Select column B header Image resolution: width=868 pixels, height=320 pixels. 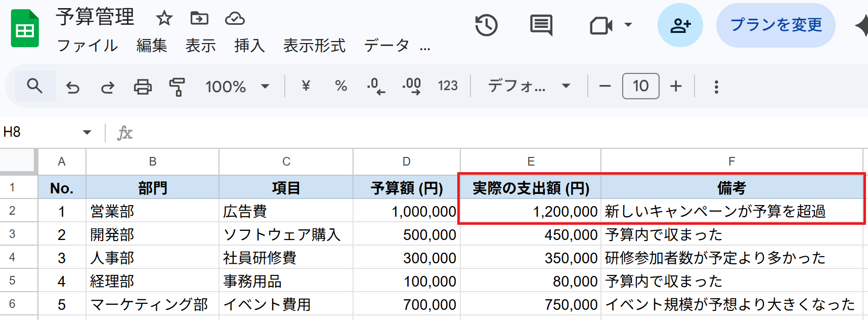(x=153, y=162)
